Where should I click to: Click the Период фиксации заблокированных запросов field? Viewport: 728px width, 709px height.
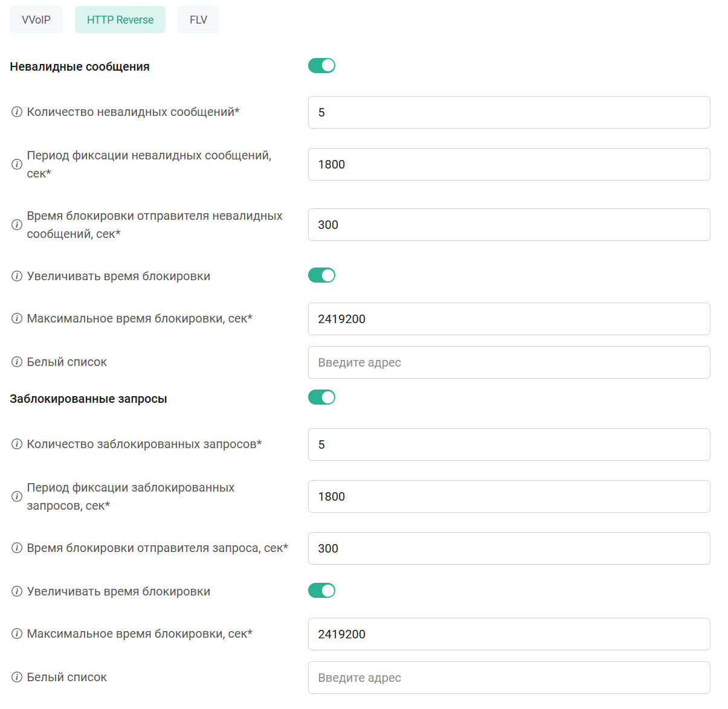click(509, 496)
